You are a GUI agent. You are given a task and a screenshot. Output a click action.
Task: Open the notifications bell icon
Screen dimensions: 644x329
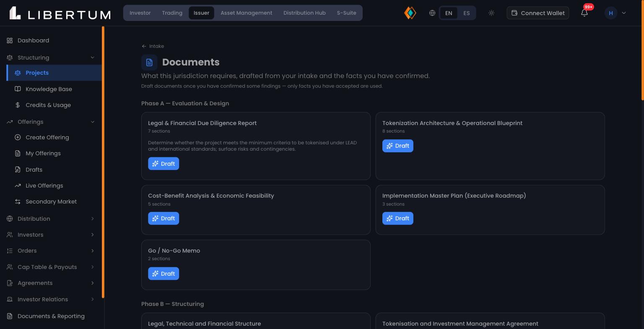tap(584, 13)
